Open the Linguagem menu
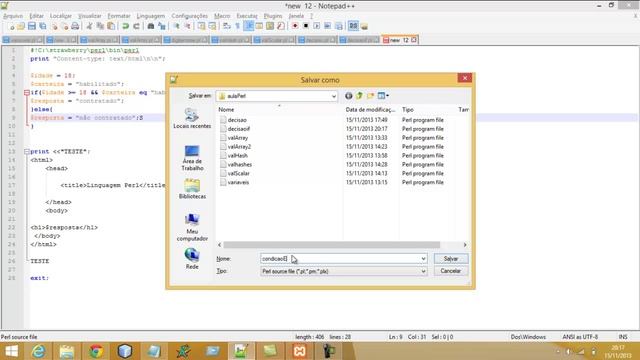 151,16
